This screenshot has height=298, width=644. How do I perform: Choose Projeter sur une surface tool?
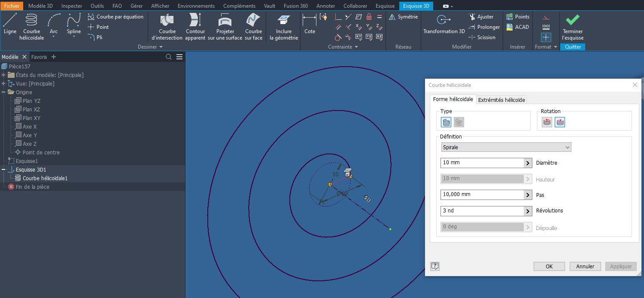click(225, 27)
